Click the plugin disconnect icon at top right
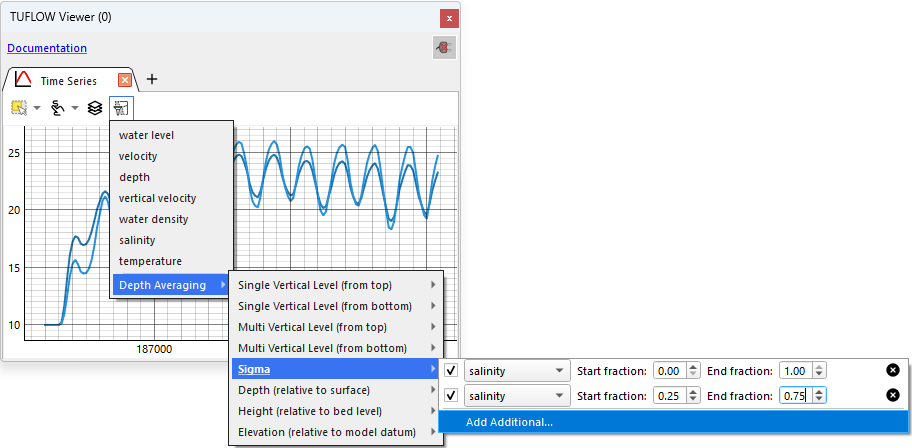Image resolution: width=912 pixels, height=448 pixels. click(443, 47)
